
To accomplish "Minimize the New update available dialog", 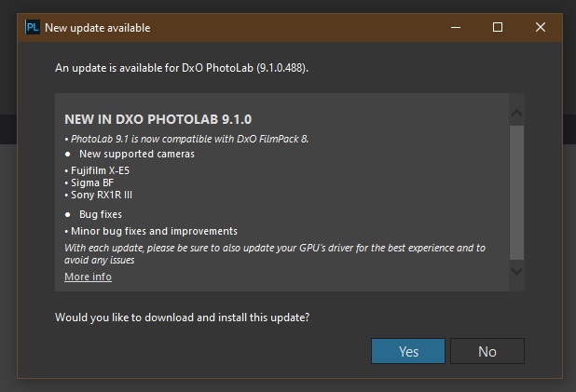I will coord(455,27).
